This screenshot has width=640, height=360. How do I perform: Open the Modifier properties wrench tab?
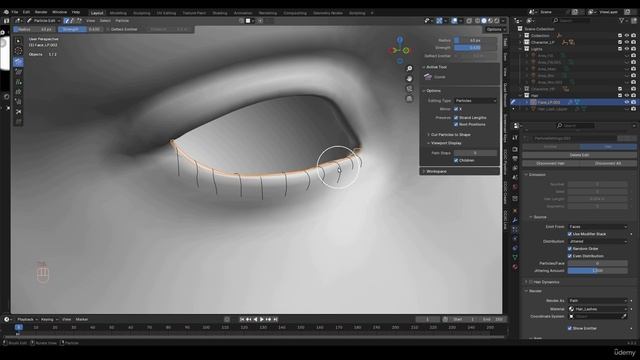pyautogui.click(x=515, y=220)
